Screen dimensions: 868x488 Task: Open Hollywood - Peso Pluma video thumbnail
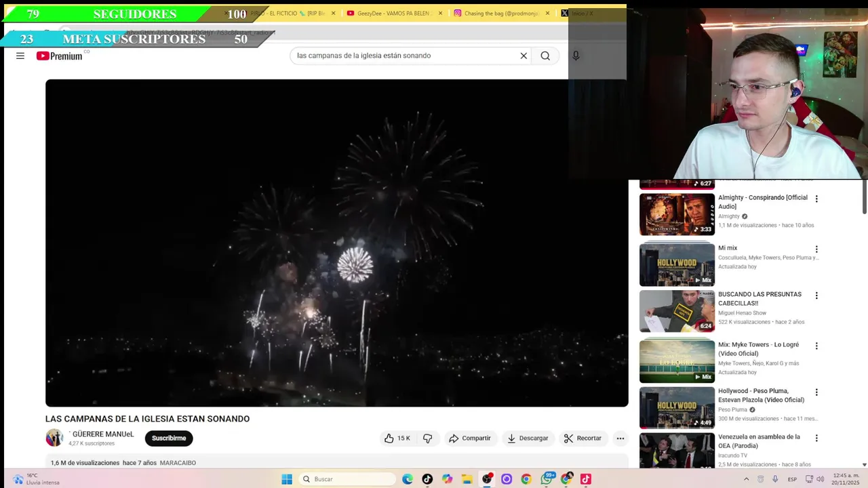point(677,407)
